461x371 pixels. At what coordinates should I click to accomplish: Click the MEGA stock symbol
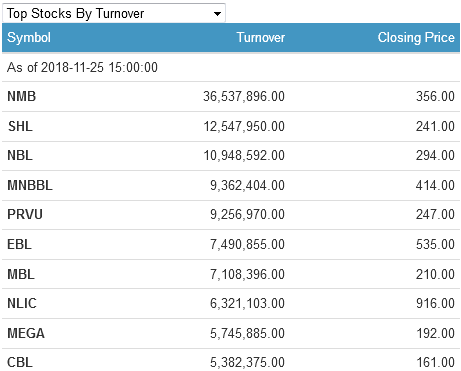[26, 333]
